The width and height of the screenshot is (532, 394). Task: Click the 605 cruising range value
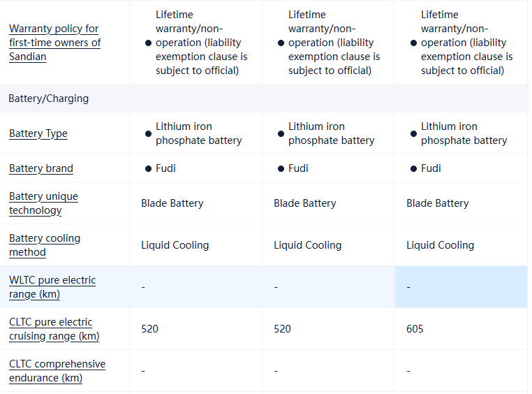415,329
